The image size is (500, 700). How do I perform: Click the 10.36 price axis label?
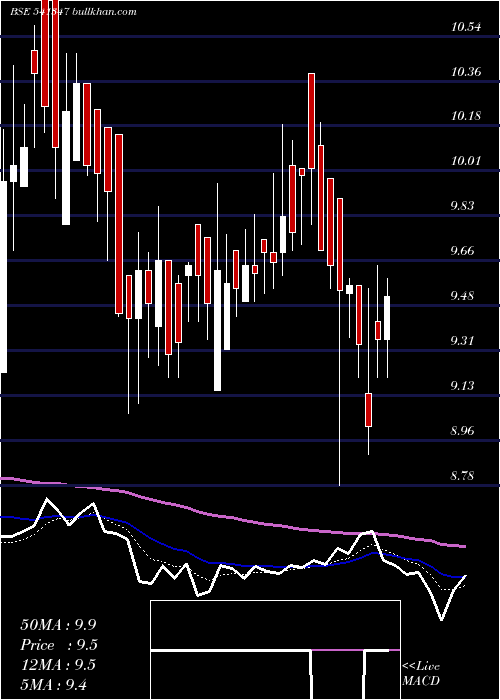(x=466, y=71)
